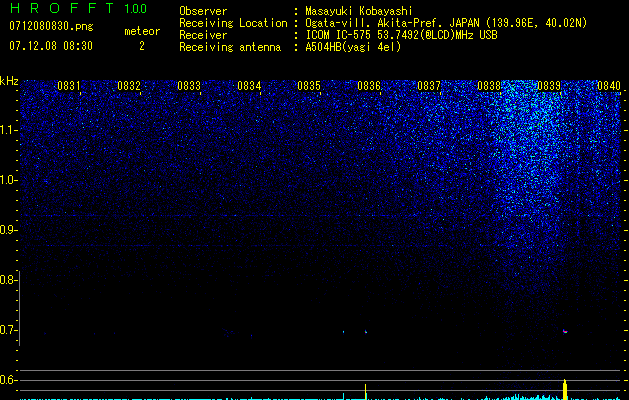The height and width of the screenshot is (400, 629).
Task: Click the date stamp 07.12.08 08:30
Action: tap(51, 46)
